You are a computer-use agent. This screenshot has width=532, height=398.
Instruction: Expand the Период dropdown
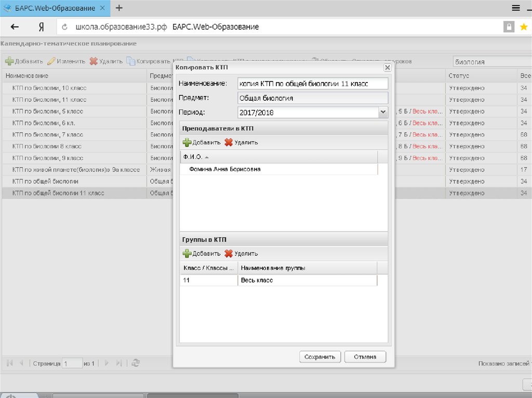coord(383,112)
